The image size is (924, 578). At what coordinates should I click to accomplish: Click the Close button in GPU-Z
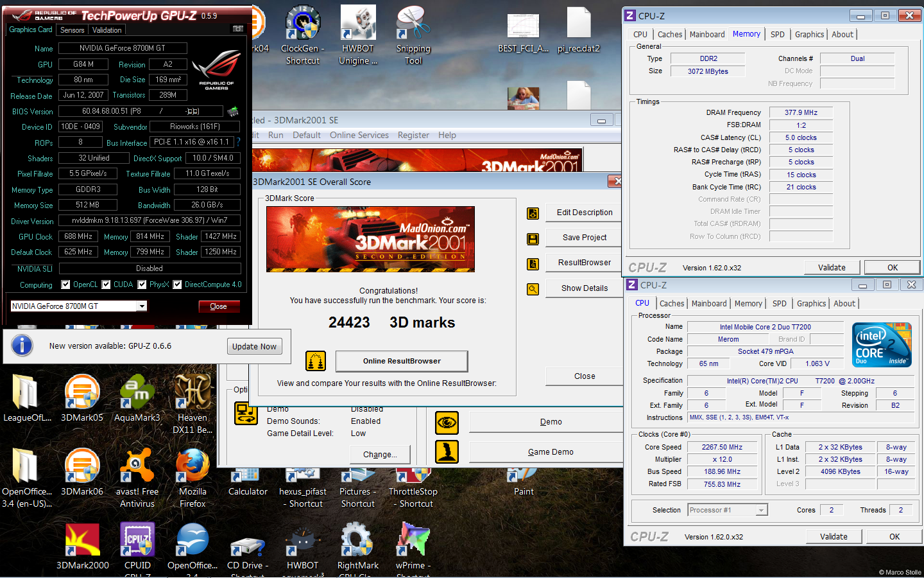(218, 306)
